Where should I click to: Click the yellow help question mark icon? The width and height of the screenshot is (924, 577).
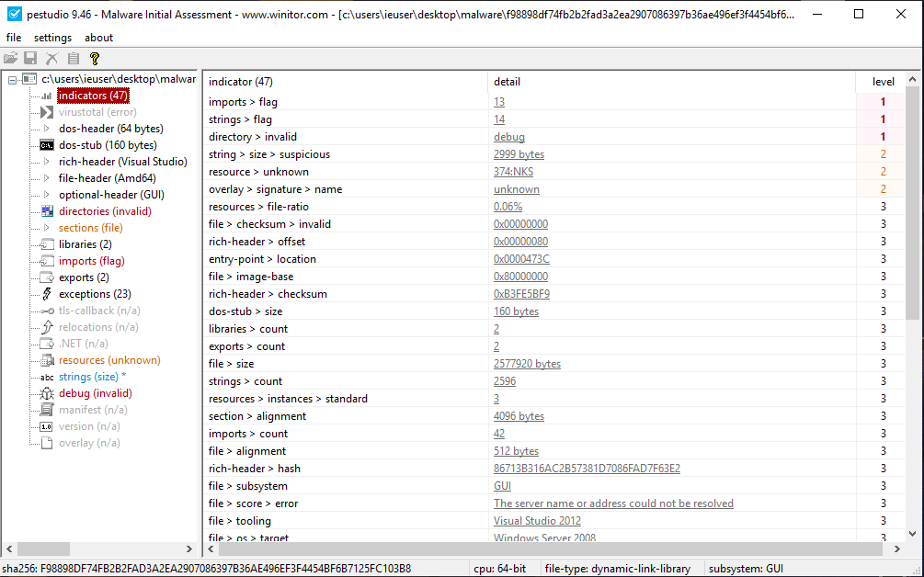click(x=95, y=58)
